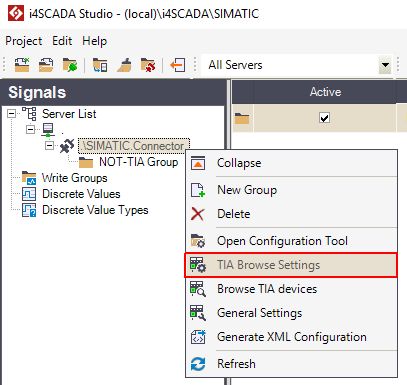Screen dimensions: 407x385
Task: Click the folder icon in the grid row
Action: [x=242, y=118]
